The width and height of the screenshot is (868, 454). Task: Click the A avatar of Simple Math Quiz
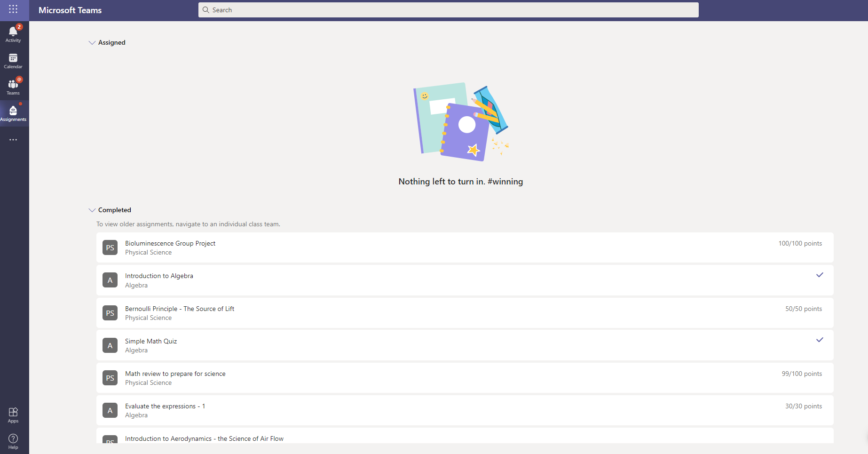(110, 345)
